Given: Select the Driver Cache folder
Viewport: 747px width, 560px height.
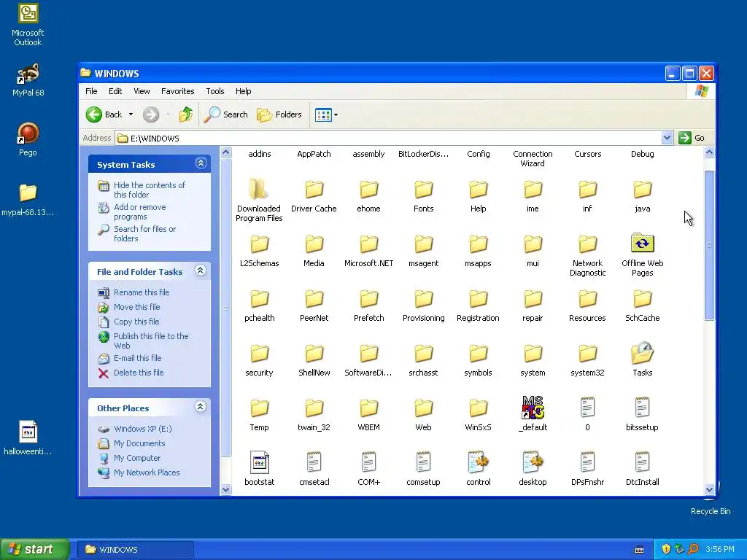Looking at the screenshot, I should (x=314, y=197).
